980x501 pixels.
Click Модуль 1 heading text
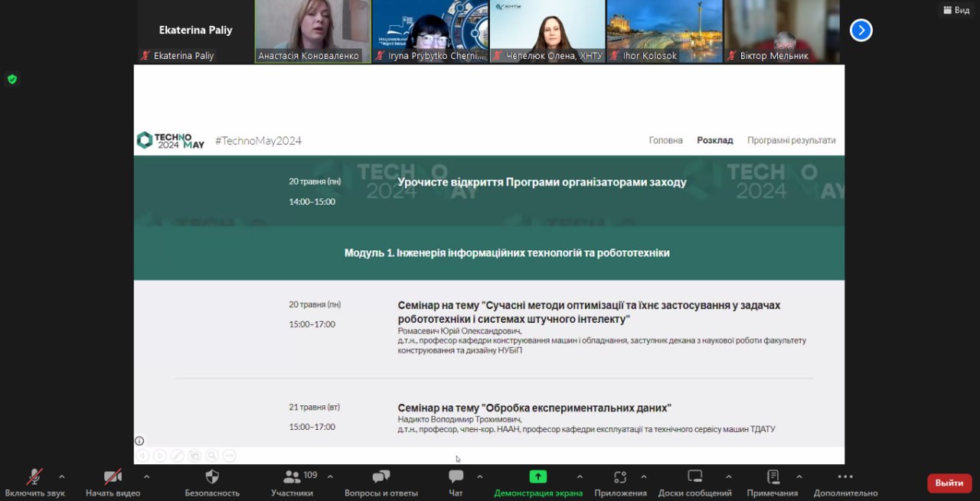pyautogui.click(x=507, y=252)
